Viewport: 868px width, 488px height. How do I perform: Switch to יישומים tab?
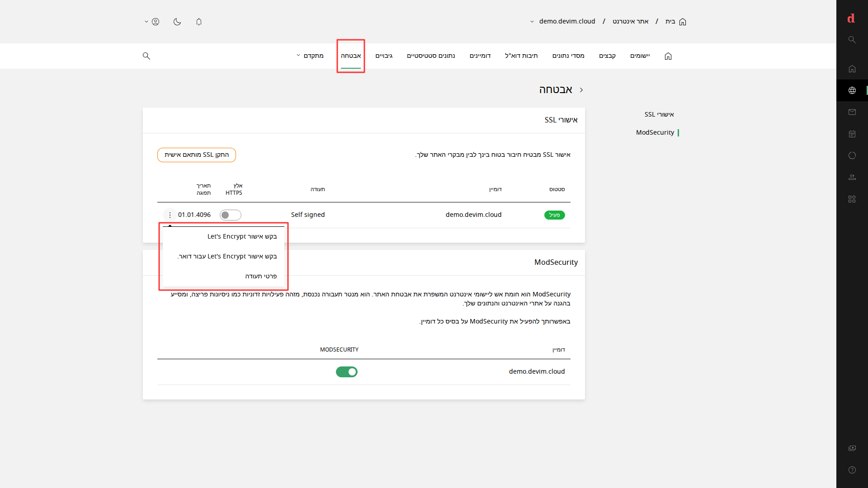pyautogui.click(x=640, y=56)
